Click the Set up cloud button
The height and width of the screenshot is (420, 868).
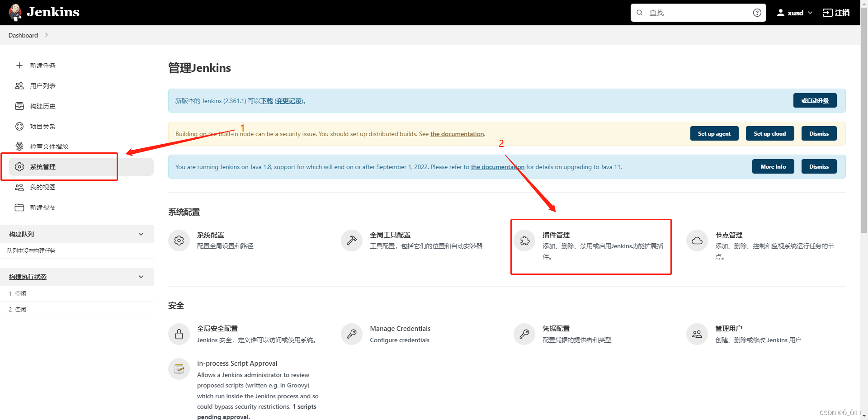click(770, 133)
